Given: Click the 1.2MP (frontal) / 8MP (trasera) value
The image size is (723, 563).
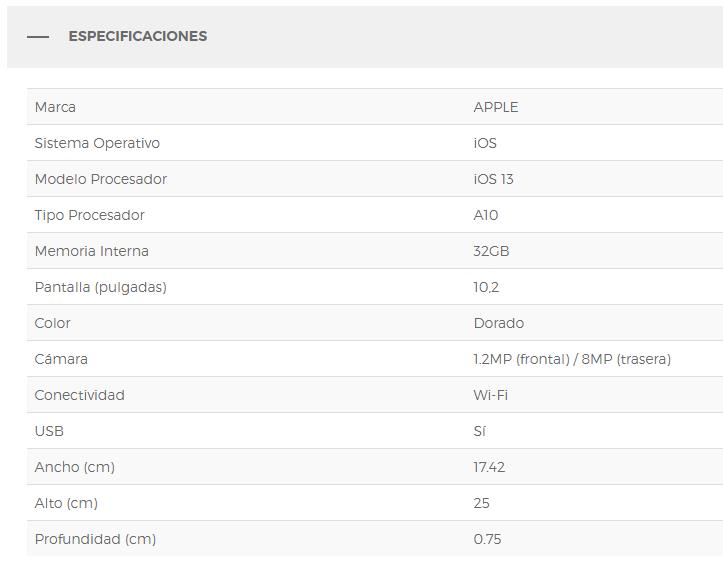Looking at the screenshot, I should click(571, 359).
